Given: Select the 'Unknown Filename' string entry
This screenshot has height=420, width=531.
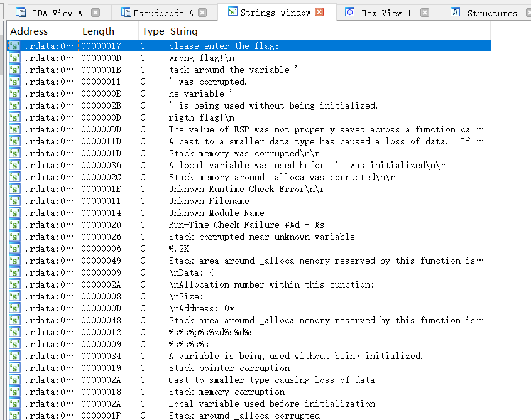Looking at the screenshot, I should tap(209, 201).
